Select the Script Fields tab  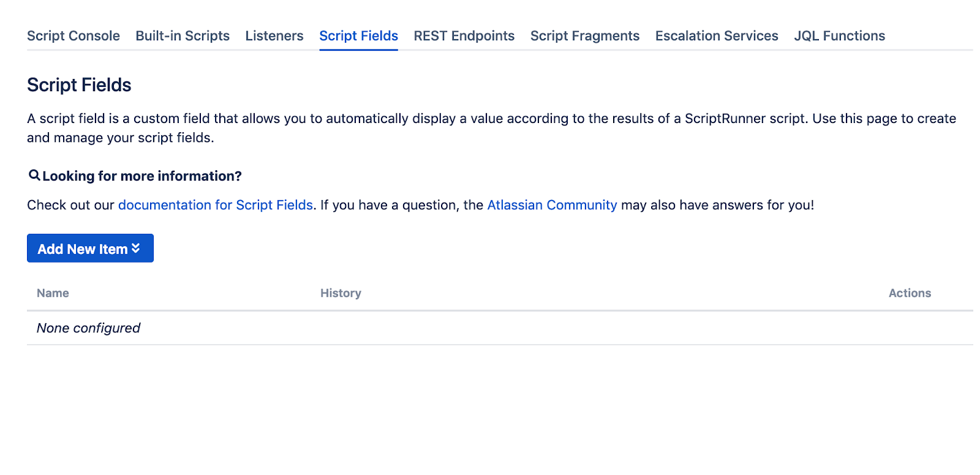point(358,36)
